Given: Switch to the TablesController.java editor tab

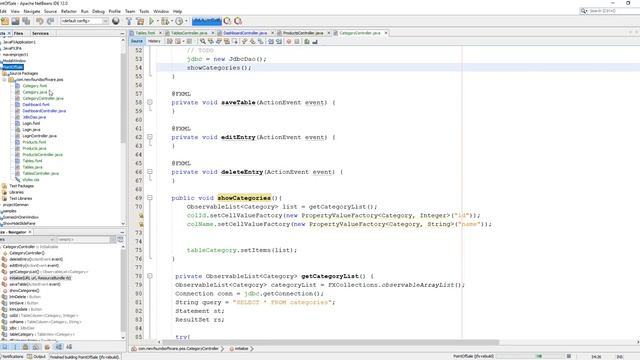Looking at the screenshot, I should 189,33.
